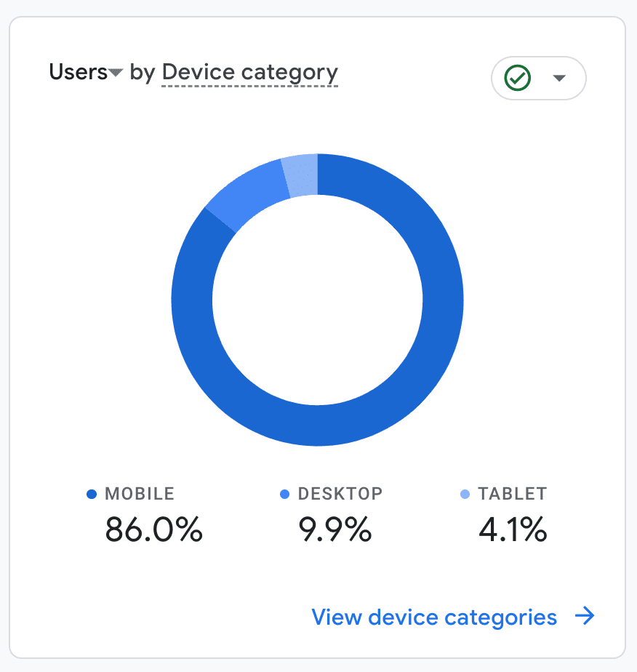Open the caret dropdown beside the green checkmark
Screen dimensions: 637x672
coord(559,78)
